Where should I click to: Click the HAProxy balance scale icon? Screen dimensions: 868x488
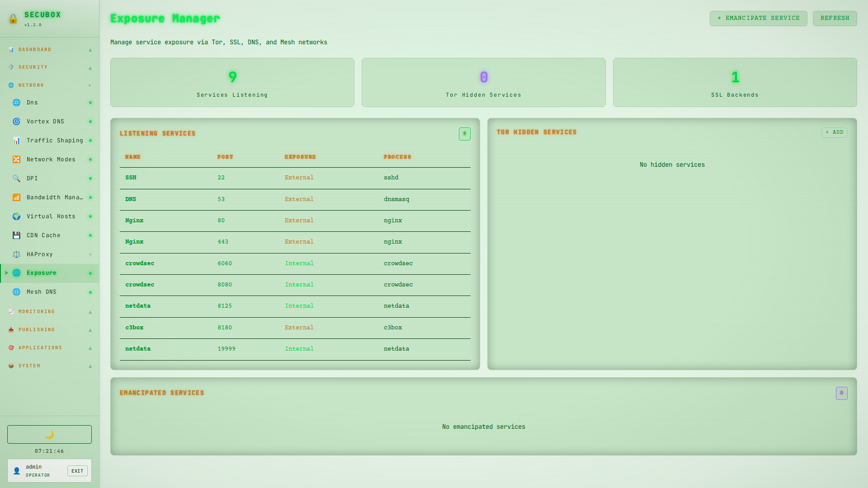point(16,254)
